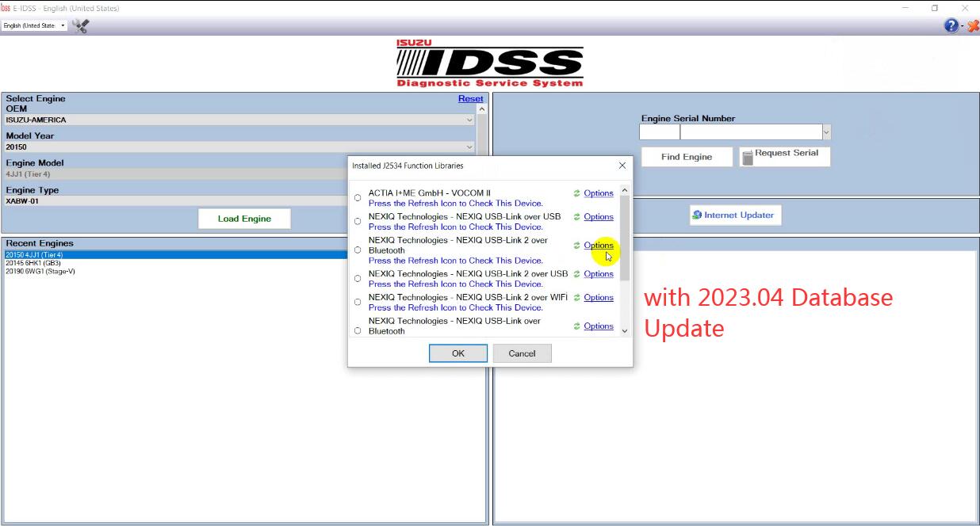
Task: Select NEXIQ USB-Link 2 over Bluetooth radio
Action: point(358,250)
